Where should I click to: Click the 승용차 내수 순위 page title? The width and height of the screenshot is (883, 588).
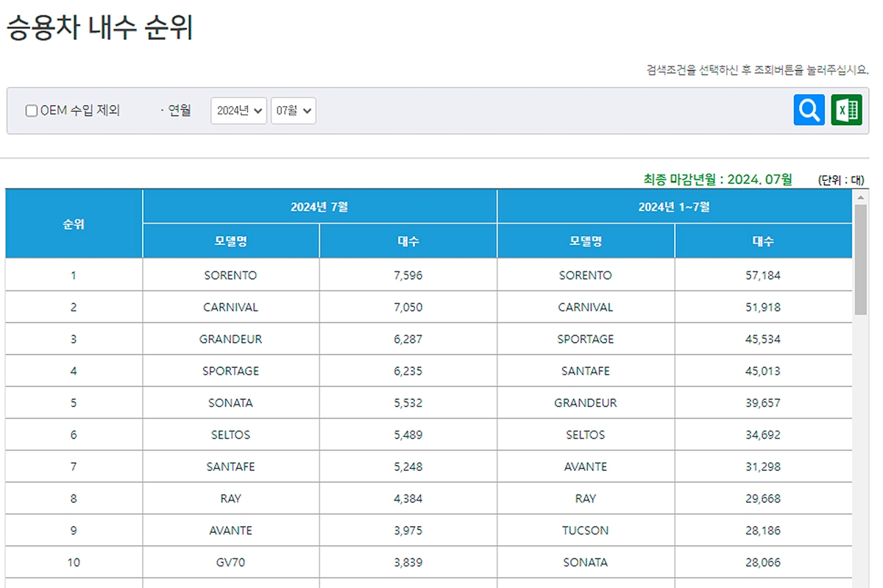point(100,28)
